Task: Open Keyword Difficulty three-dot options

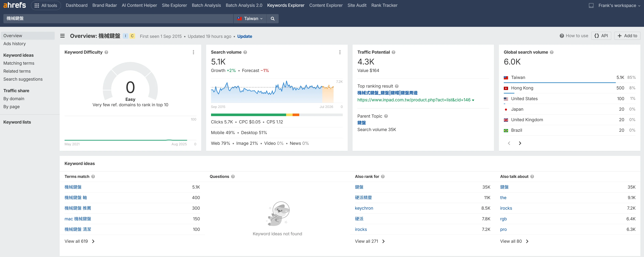Action: tap(193, 52)
